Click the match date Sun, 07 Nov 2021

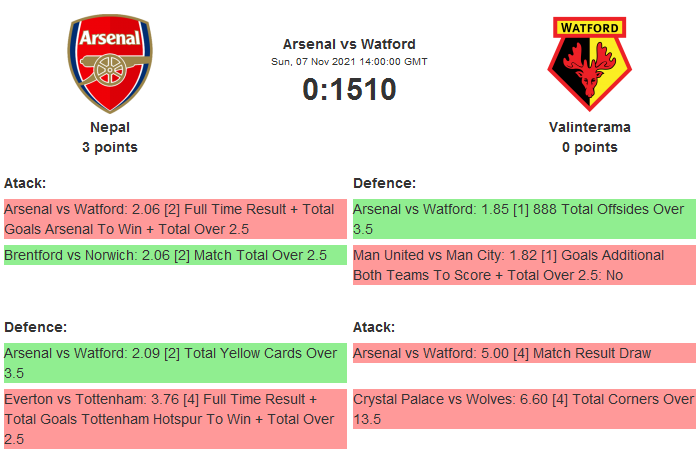pos(349,61)
